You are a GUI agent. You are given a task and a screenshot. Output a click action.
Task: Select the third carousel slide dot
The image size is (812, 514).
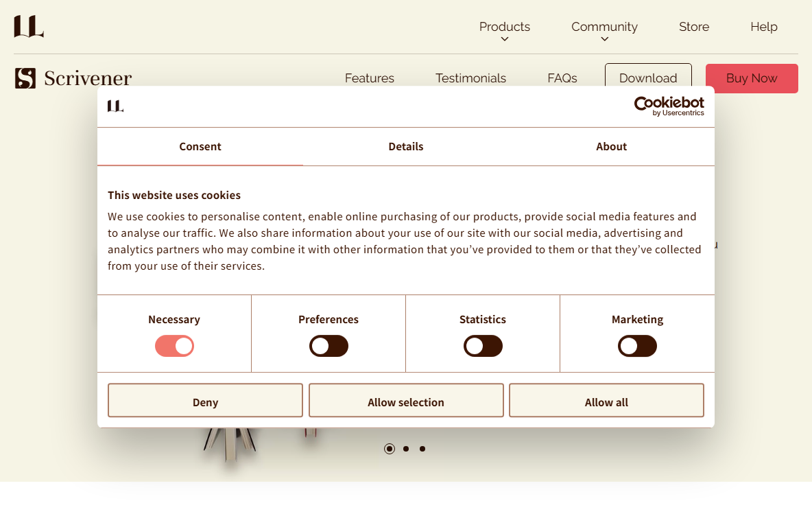pyautogui.click(x=422, y=449)
